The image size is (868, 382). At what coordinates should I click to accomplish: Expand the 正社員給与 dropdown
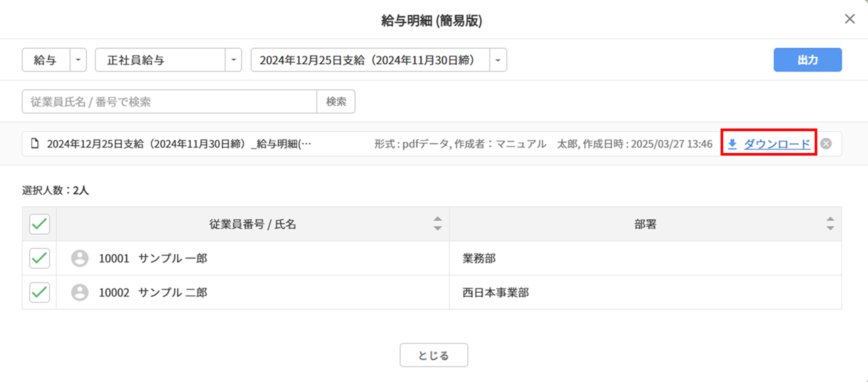coord(234,60)
